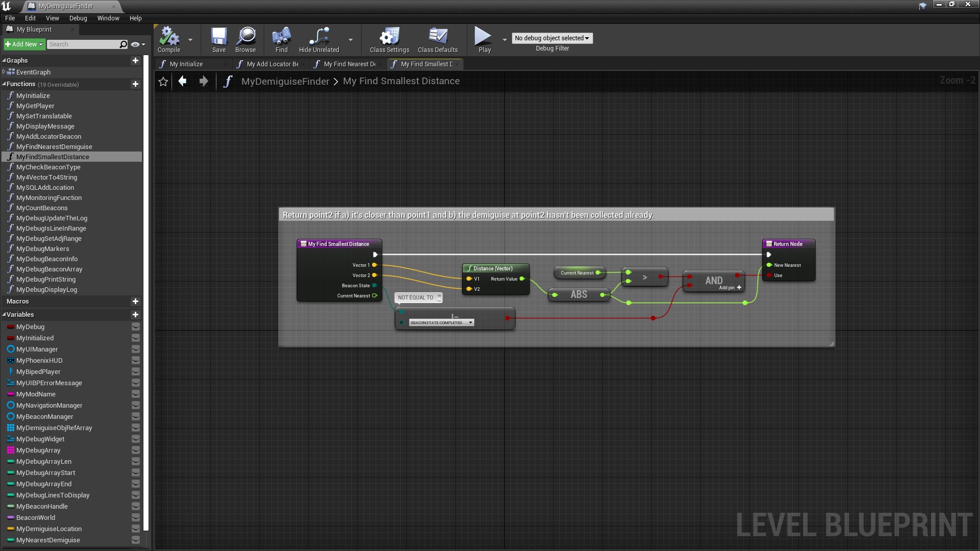Toggle Hide Unrelated nodes

319,40
